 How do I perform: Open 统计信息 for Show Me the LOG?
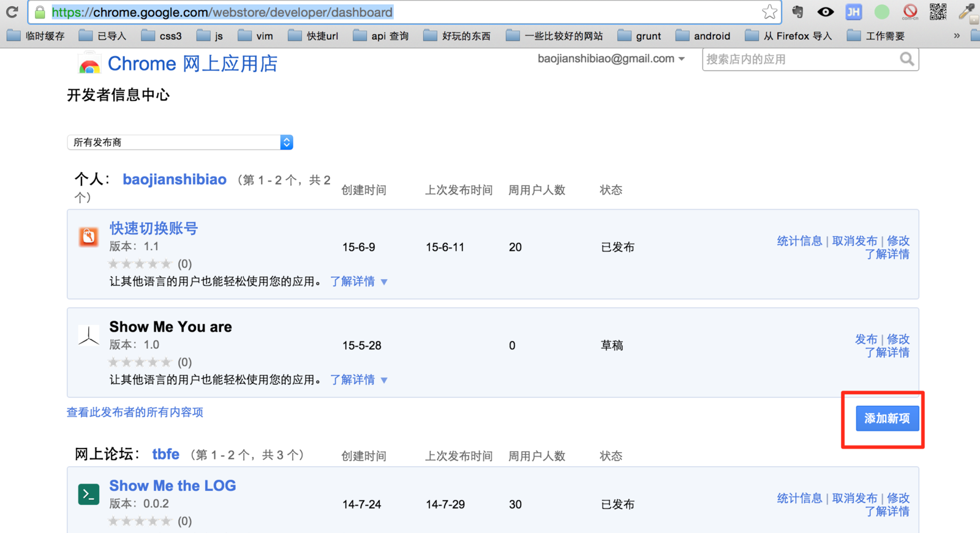799,498
